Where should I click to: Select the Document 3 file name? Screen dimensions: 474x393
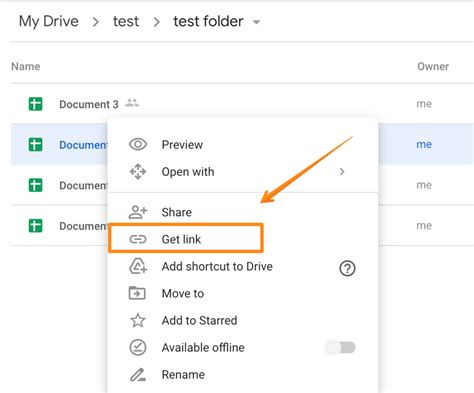tap(89, 104)
